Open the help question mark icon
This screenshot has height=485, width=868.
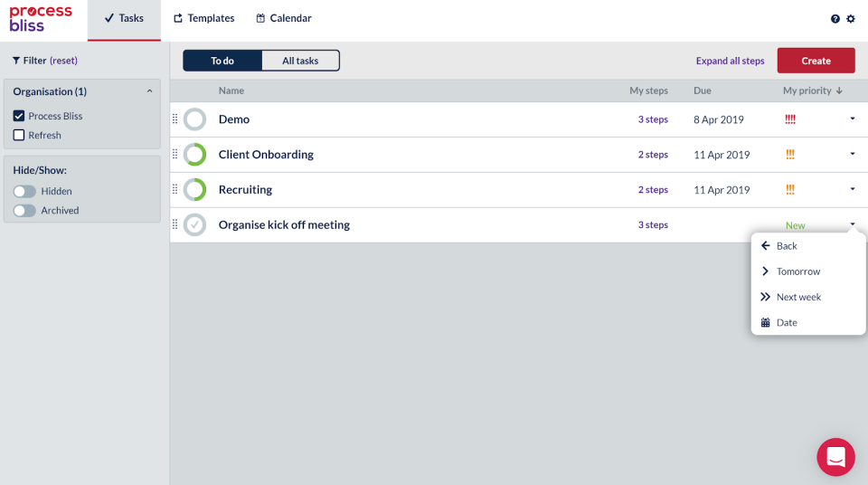click(x=835, y=19)
